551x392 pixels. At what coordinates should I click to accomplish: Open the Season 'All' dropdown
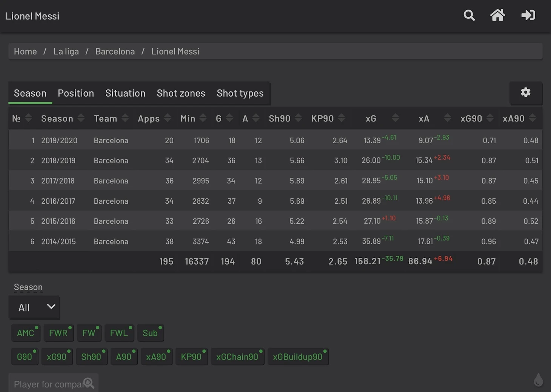[x=34, y=307]
